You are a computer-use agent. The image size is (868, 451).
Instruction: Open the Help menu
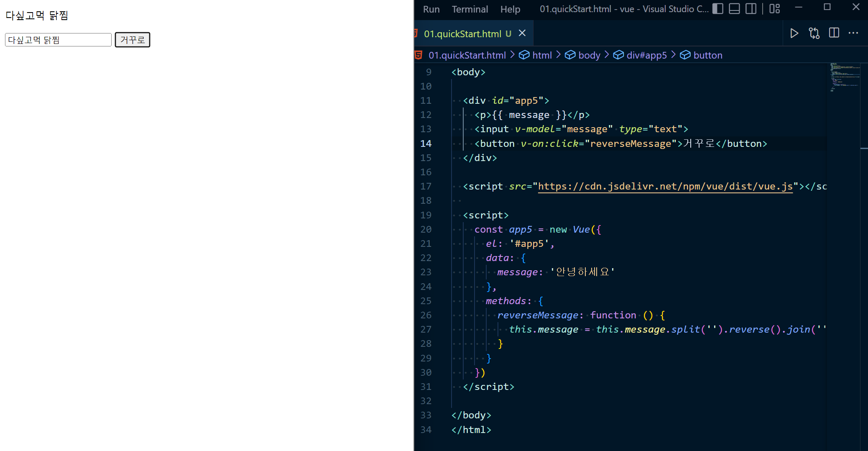click(x=510, y=9)
